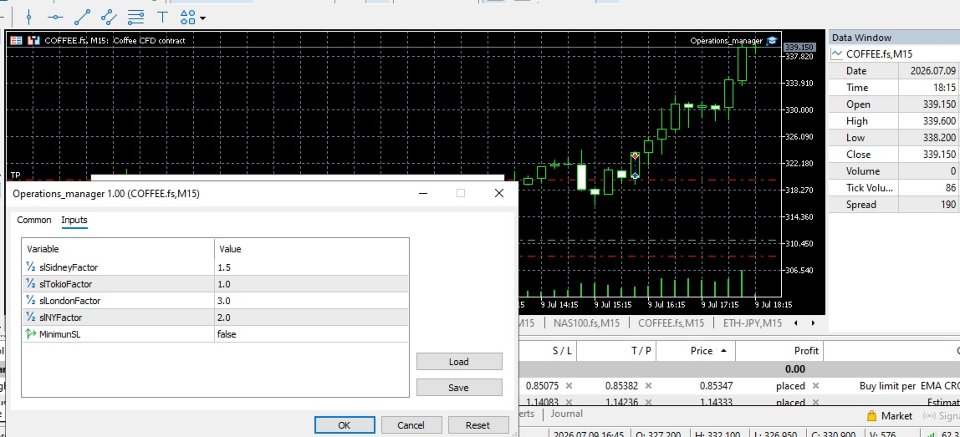Click the Operations_manager expert hat icon
Screen dimensions: 960x437
tap(771, 40)
